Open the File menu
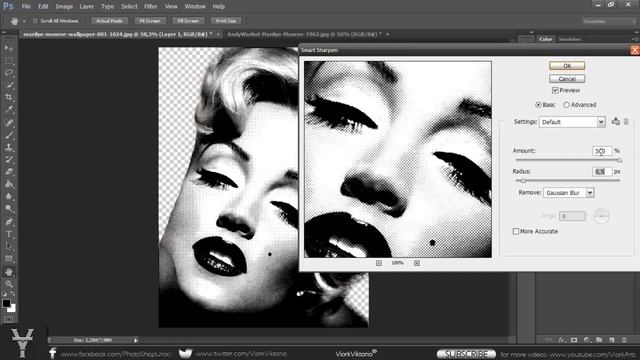Screen dimensions: 640x360 point(26,7)
